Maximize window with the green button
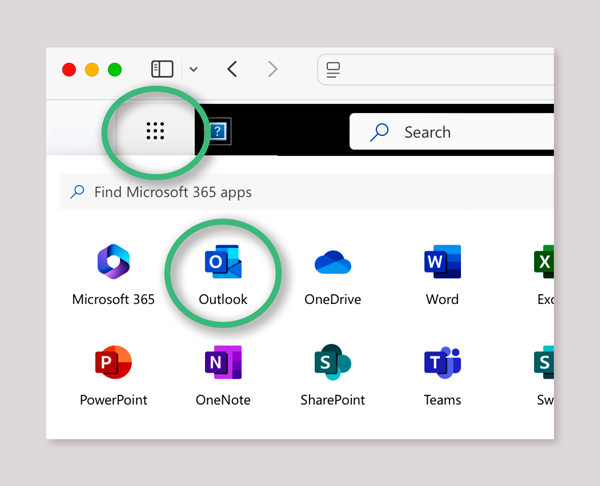 (115, 70)
